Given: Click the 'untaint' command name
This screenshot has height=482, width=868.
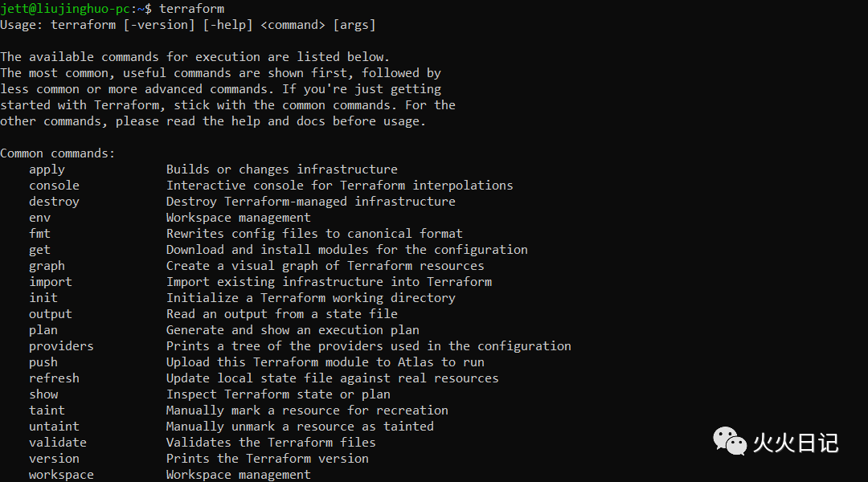Looking at the screenshot, I should [x=54, y=427].
